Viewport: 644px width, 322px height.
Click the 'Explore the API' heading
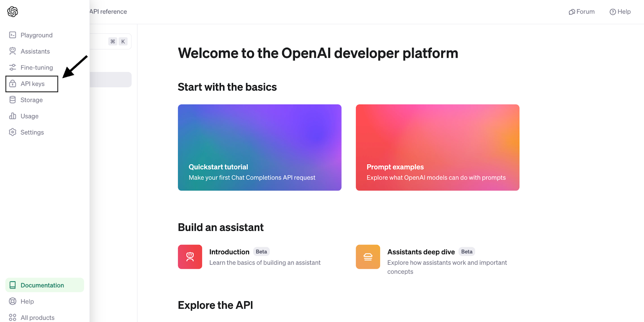216,305
